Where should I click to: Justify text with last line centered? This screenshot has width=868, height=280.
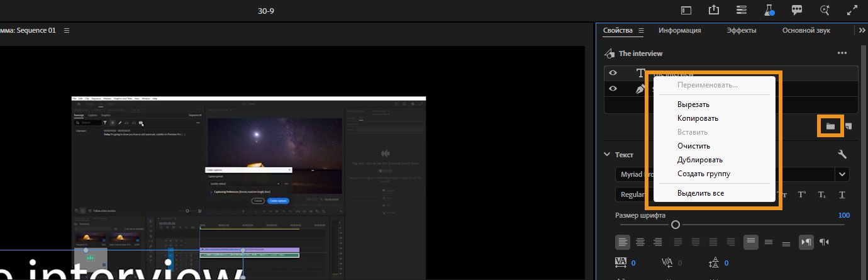pos(695,242)
